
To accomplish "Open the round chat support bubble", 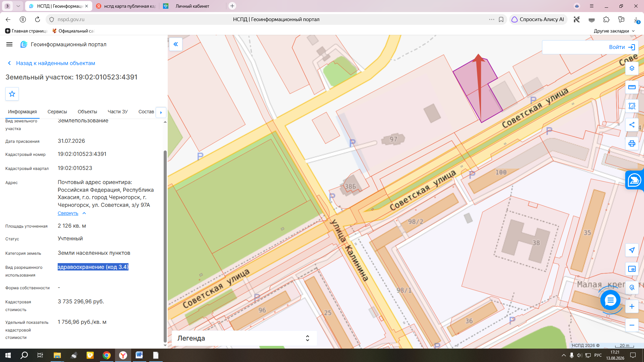I will (610, 300).
